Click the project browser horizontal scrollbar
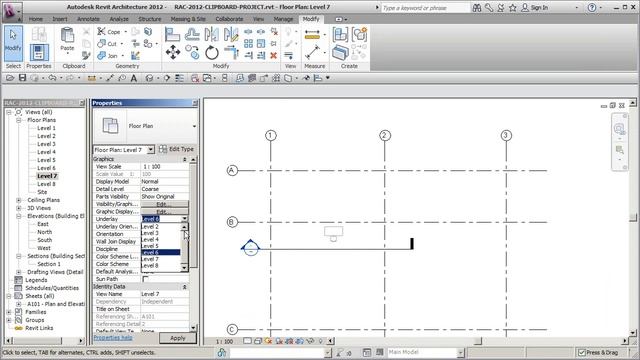Image resolution: width=640 pixels, height=360 pixels. click(44, 340)
